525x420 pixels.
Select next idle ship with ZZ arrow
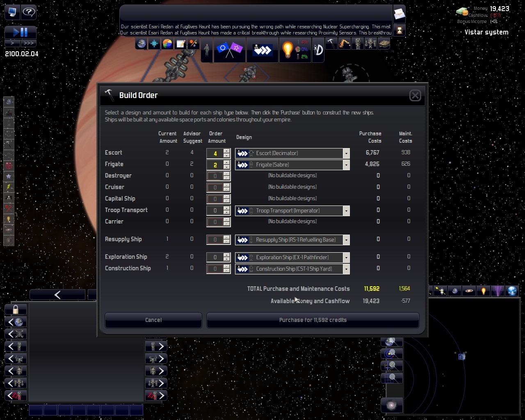(x=156, y=396)
